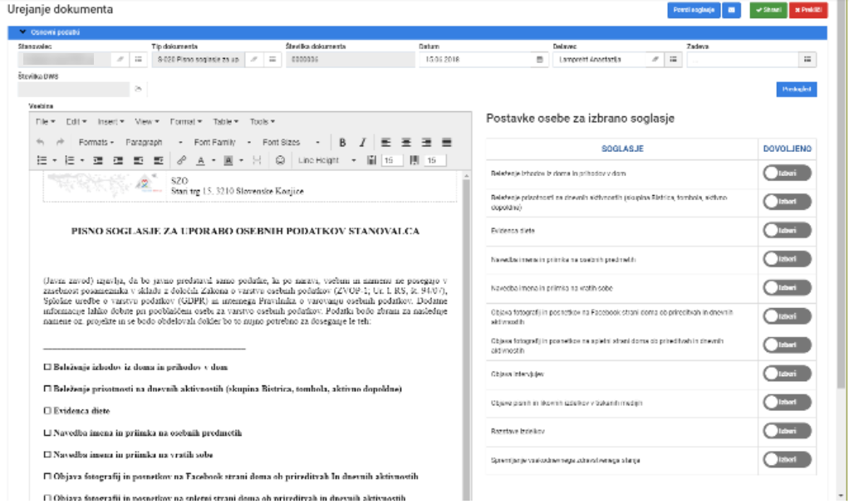Screen dimensions: 849x504
Task: Open the Line Height dropdown
Action: pyautogui.click(x=327, y=160)
